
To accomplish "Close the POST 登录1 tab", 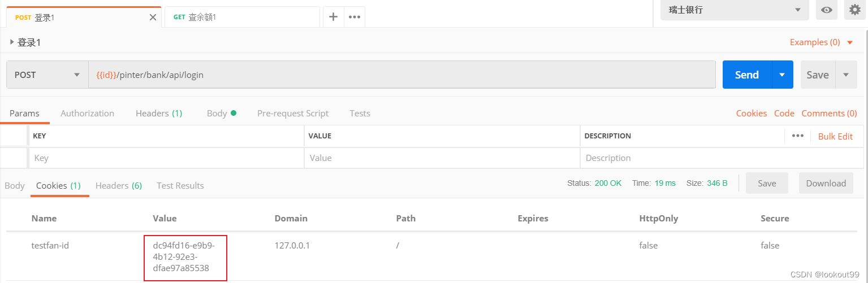I will (153, 18).
